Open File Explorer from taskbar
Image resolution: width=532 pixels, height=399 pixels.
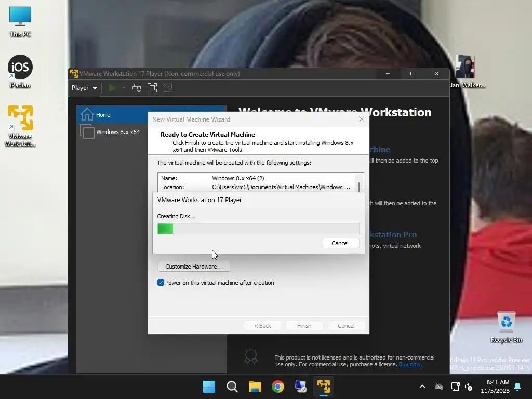pos(255,387)
